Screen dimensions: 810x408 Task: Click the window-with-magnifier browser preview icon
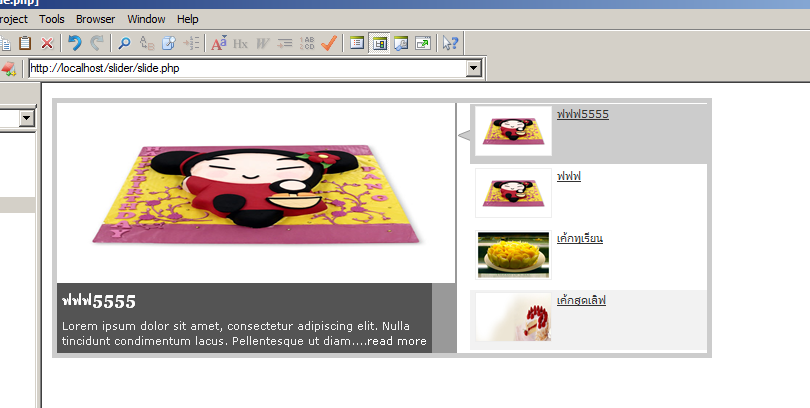coord(401,43)
